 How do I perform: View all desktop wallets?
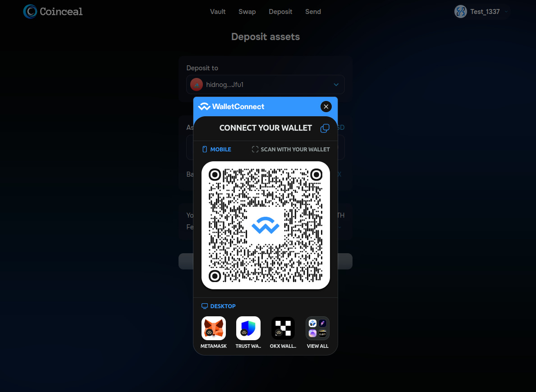pos(317,332)
